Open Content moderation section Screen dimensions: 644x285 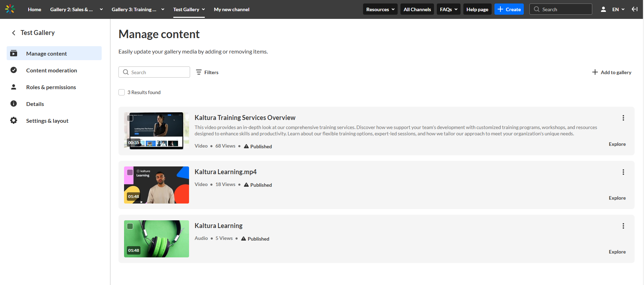(x=54, y=70)
